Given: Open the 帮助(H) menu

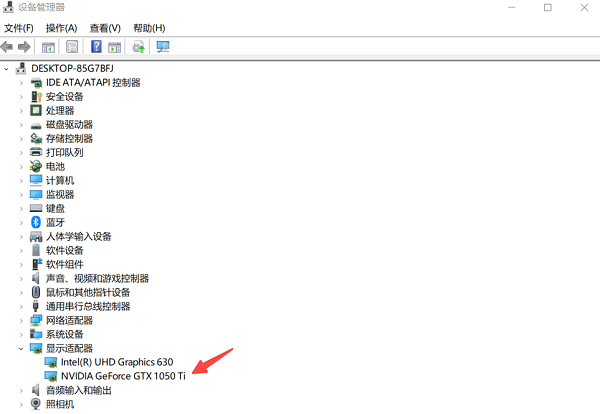Looking at the screenshot, I should tap(149, 28).
